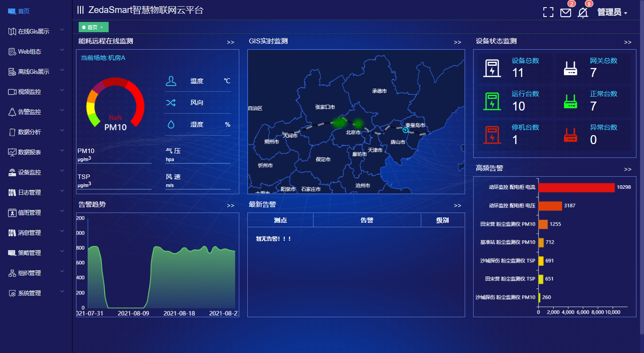Image resolution: width=644 pixels, height=353 pixels.
Task: Click the green 运行台数 device icon
Action: [x=492, y=102]
